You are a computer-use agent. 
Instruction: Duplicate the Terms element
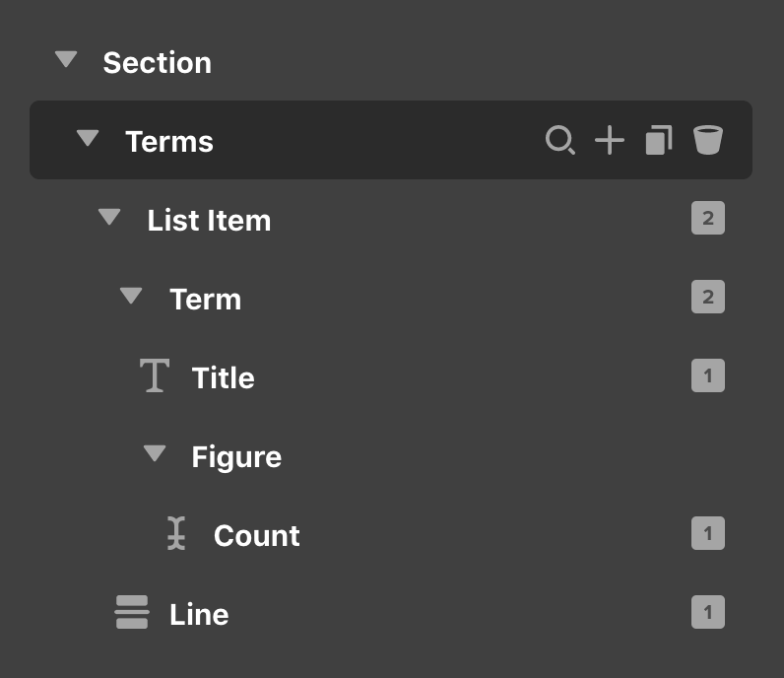(659, 140)
